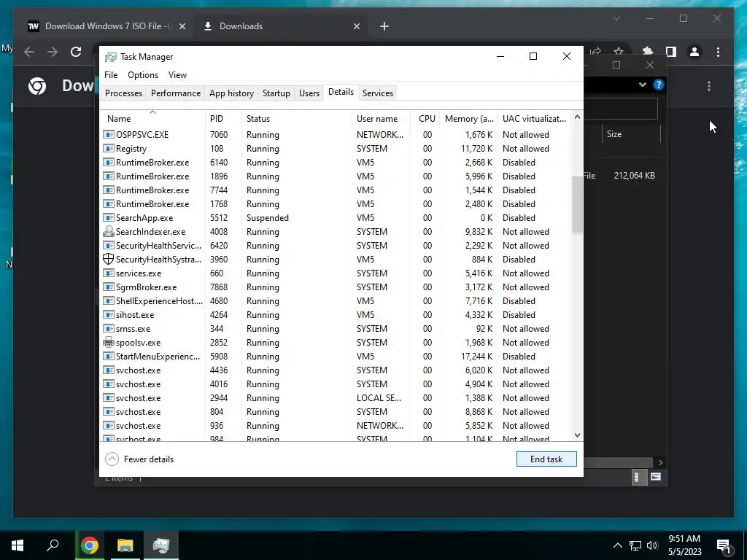This screenshot has width=747, height=560.
Task: Open Chrome profile avatar
Action: coord(694,52)
